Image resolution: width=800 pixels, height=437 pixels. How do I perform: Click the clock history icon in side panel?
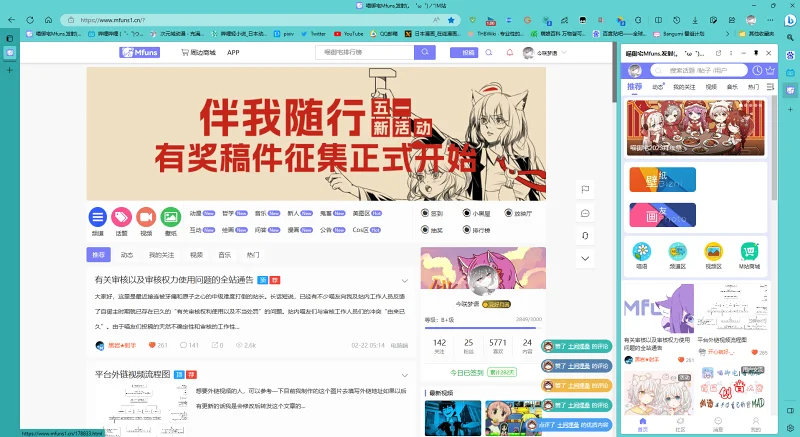757,70
